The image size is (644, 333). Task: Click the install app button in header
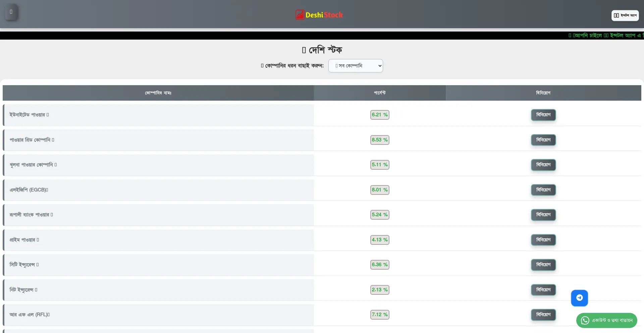pos(625,15)
